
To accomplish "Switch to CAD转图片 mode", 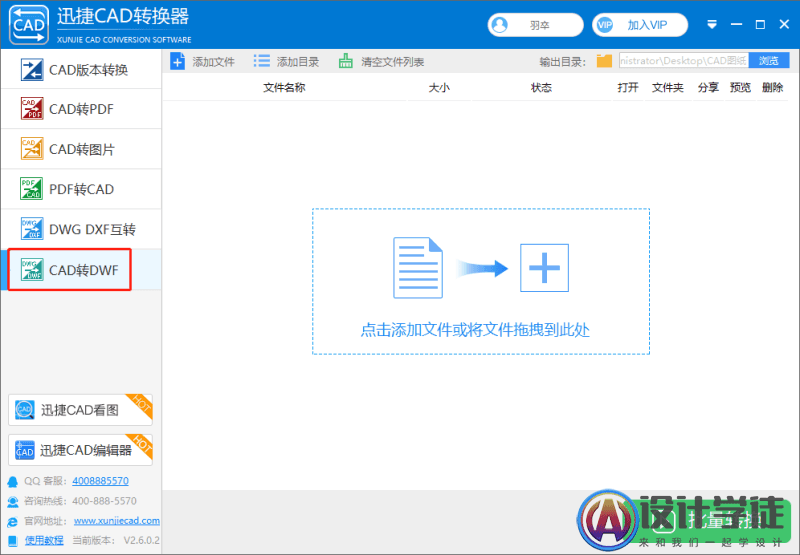I will pos(81,149).
